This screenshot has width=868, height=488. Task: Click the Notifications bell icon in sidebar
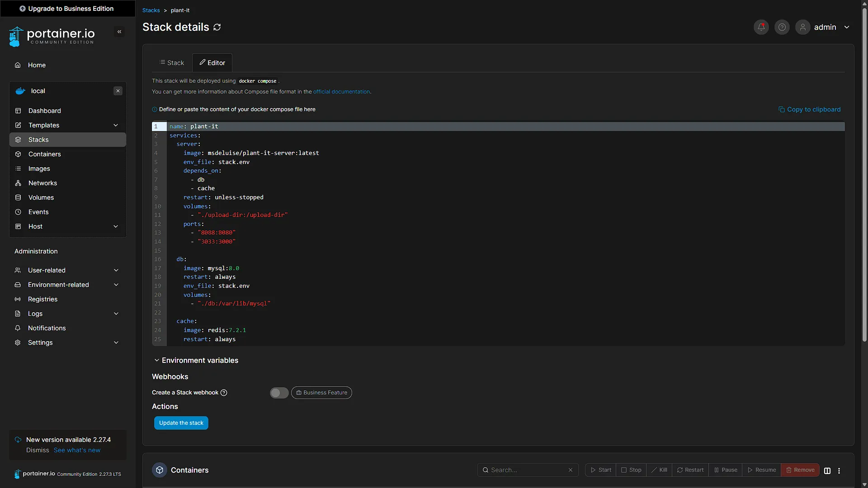(x=18, y=328)
